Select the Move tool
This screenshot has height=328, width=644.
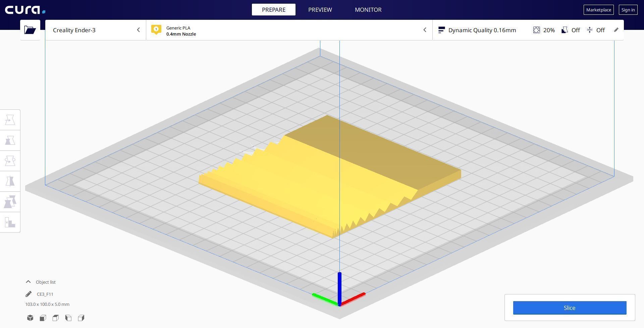10,120
